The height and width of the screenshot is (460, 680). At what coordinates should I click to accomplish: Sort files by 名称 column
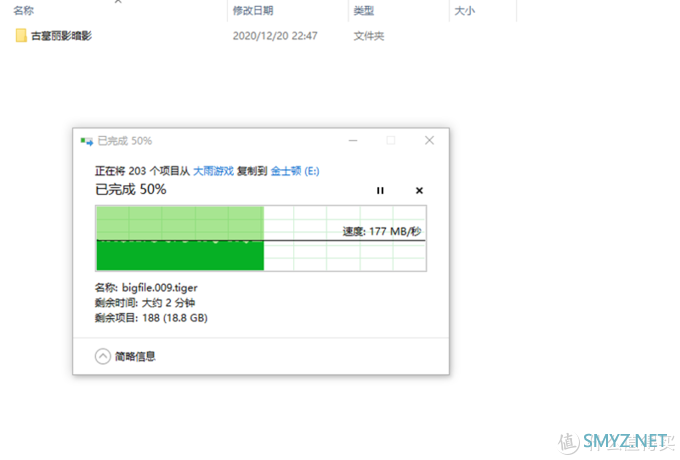(x=23, y=10)
